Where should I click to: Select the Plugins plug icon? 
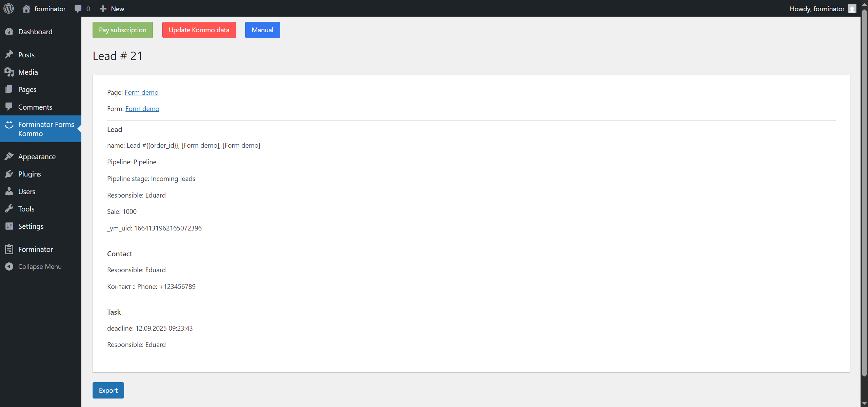click(9, 173)
